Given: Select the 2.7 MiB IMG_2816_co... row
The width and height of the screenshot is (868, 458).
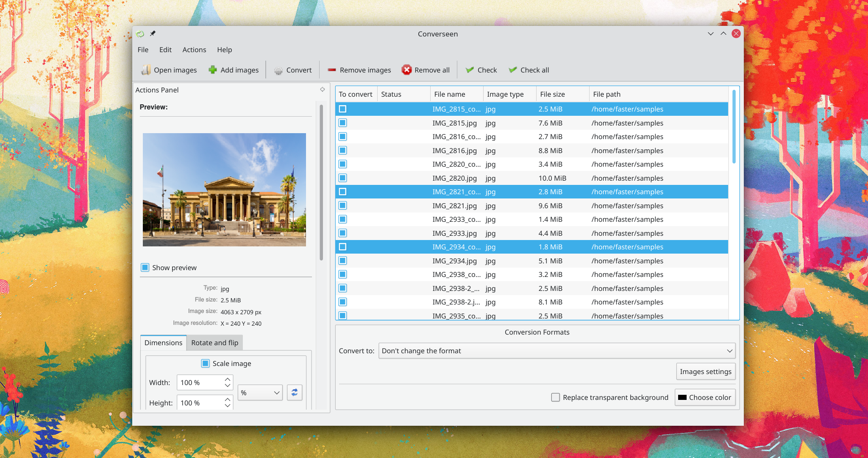Looking at the screenshot, I should point(532,137).
